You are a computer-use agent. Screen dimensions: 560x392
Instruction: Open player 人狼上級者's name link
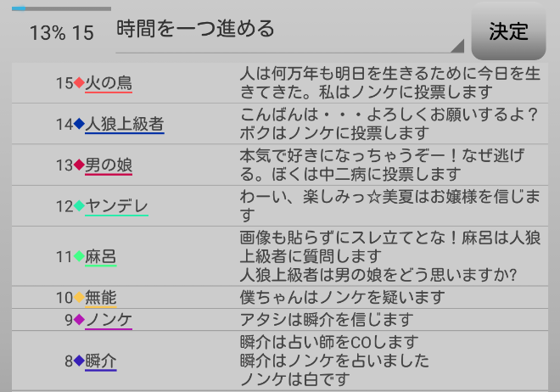pos(125,124)
